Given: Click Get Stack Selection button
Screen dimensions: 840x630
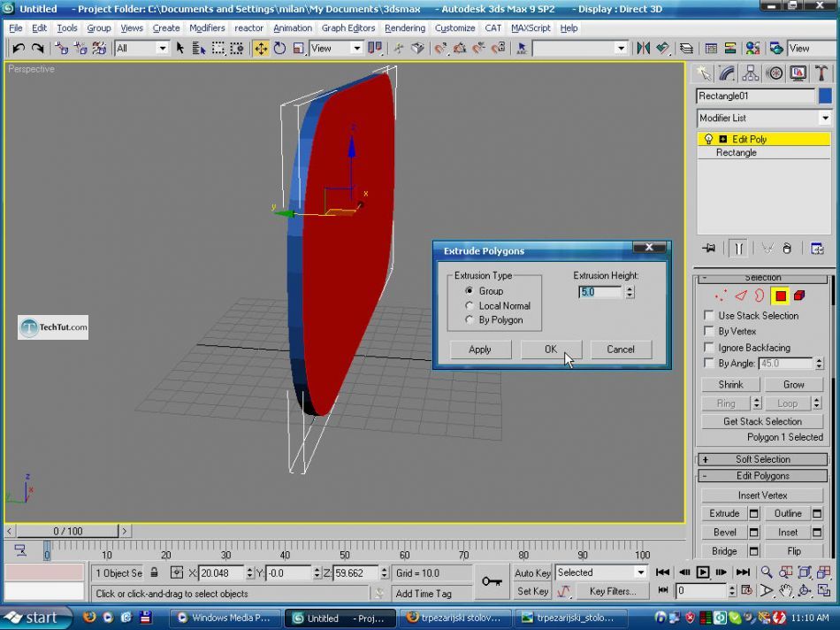Looking at the screenshot, I should (762, 421).
